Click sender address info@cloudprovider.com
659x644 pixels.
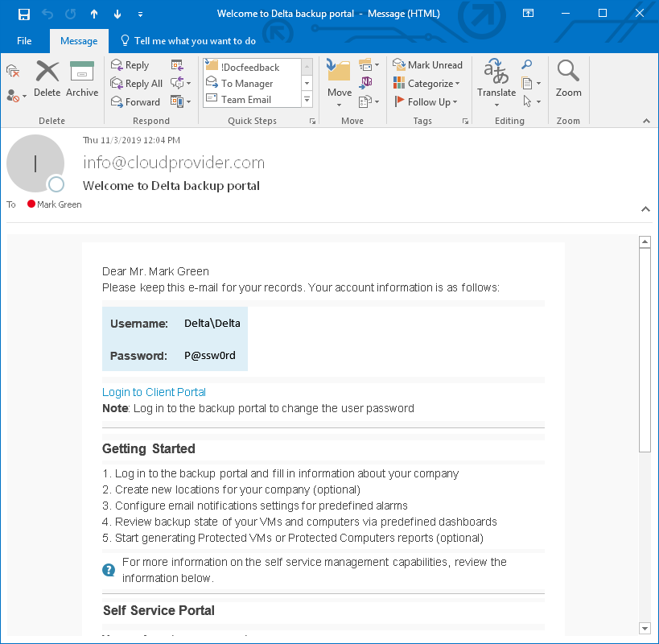point(174,163)
